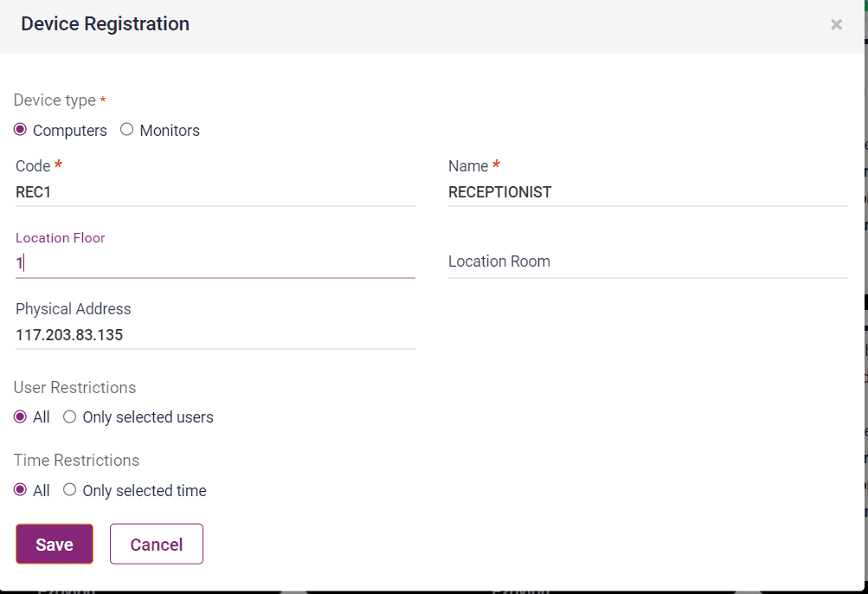Click the Device type label

click(55, 100)
